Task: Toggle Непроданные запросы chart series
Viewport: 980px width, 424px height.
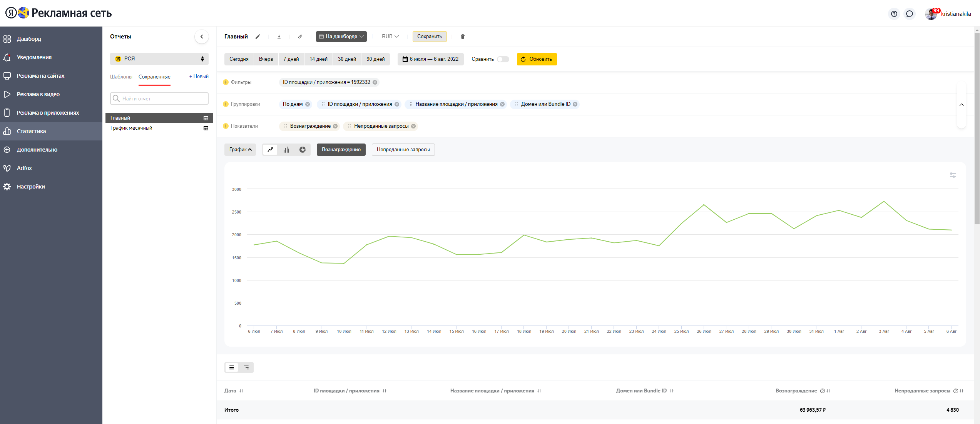Action: click(403, 150)
